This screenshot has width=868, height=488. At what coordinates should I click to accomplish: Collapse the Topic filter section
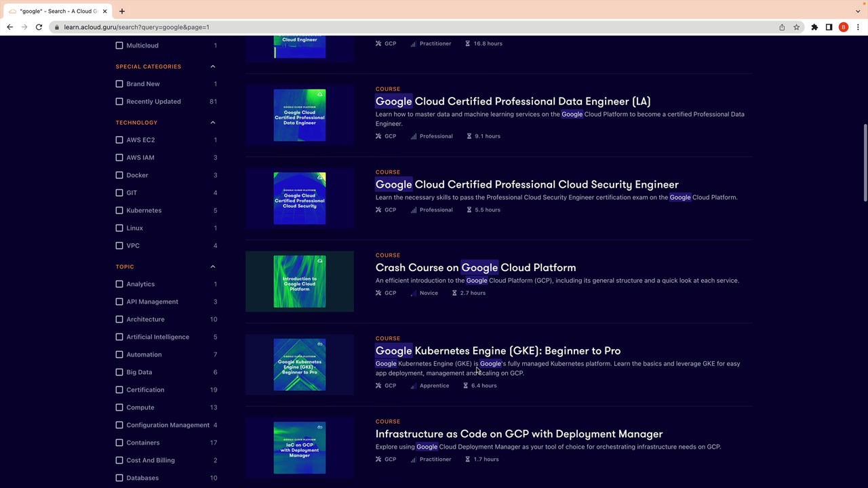pos(213,266)
